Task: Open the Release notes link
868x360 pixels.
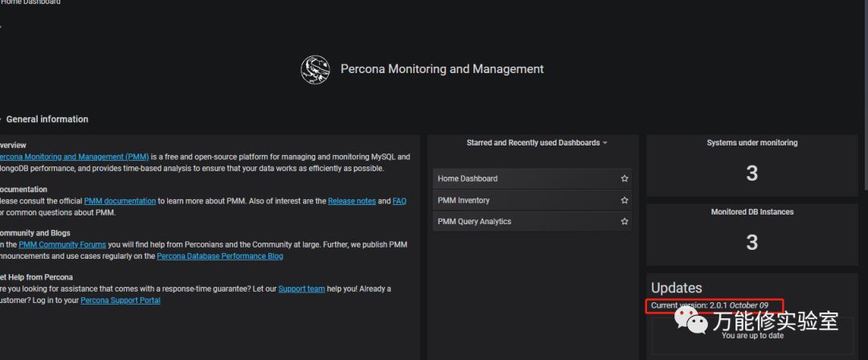Action: tap(351, 201)
